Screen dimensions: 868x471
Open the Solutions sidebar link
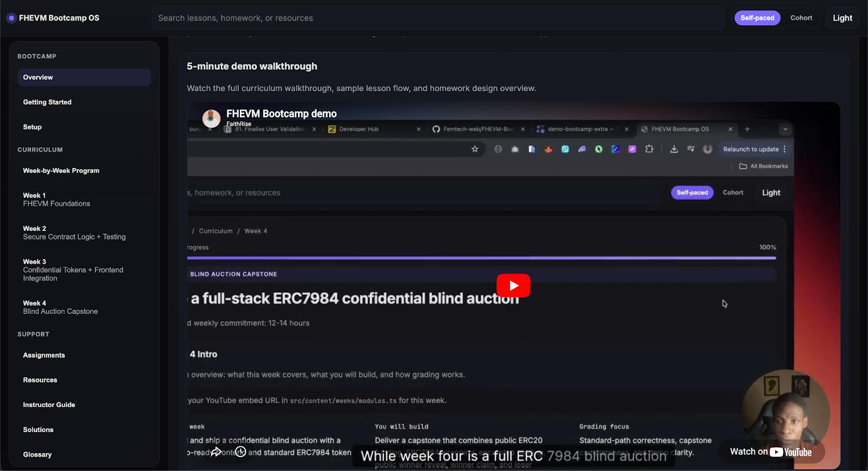84,430
